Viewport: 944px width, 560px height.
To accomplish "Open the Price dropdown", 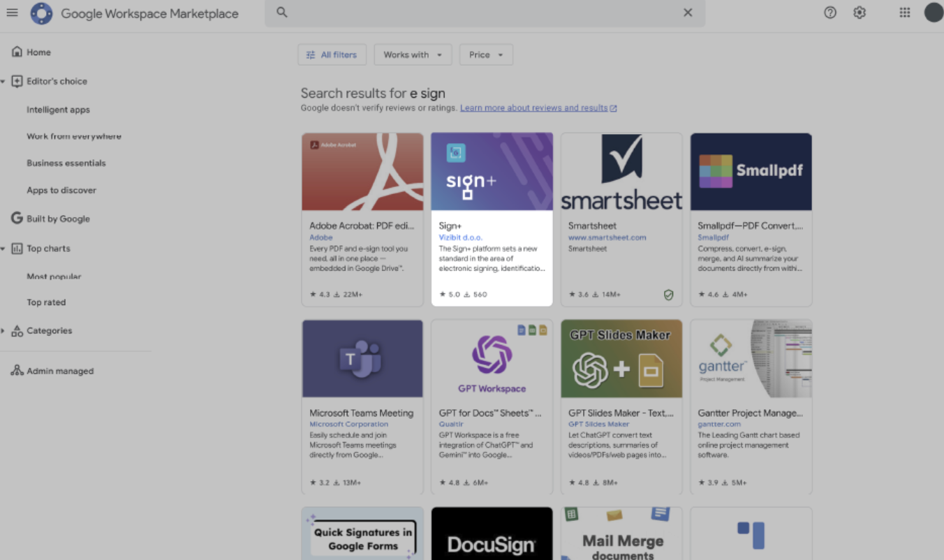I will point(486,54).
